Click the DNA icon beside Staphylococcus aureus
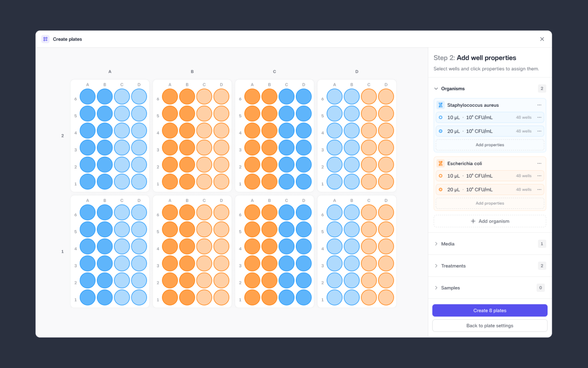This screenshot has height=368, width=588. point(441,105)
